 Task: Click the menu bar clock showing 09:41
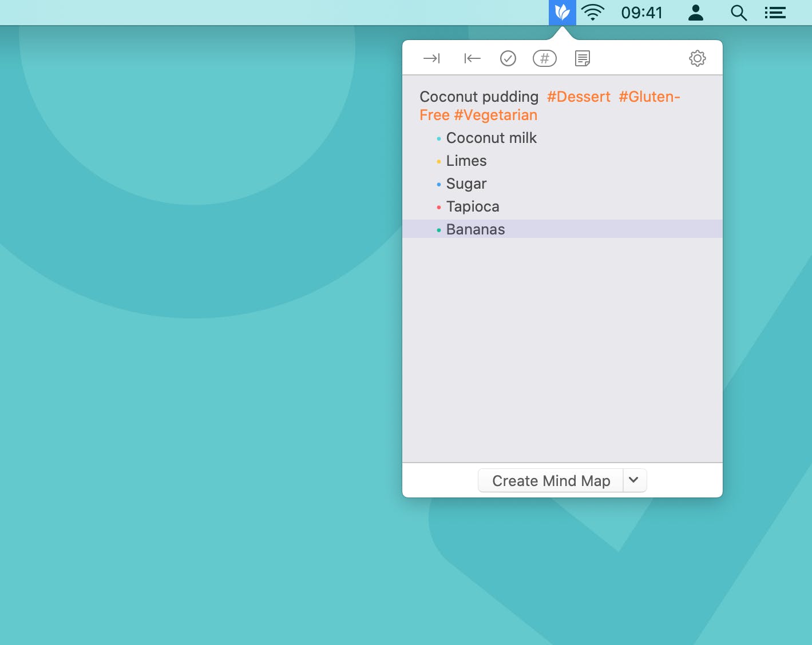(641, 13)
